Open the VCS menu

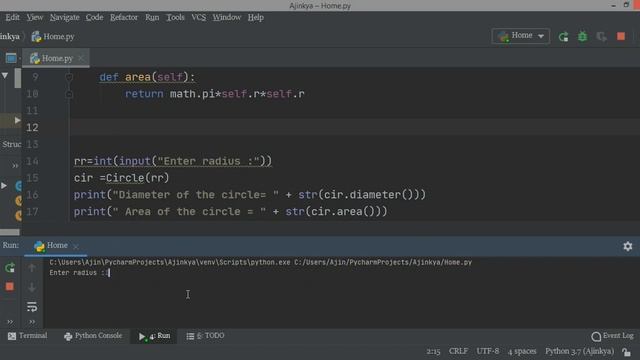pyautogui.click(x=198, y=18)
